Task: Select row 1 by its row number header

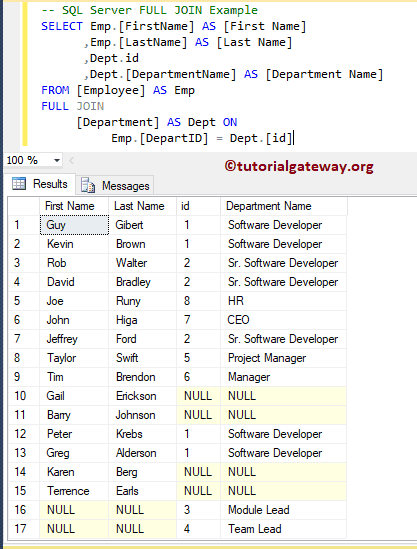Action: click(24, 225)
